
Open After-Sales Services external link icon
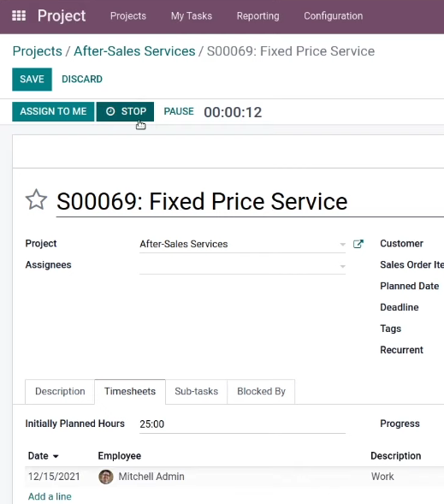coord(358,244)
